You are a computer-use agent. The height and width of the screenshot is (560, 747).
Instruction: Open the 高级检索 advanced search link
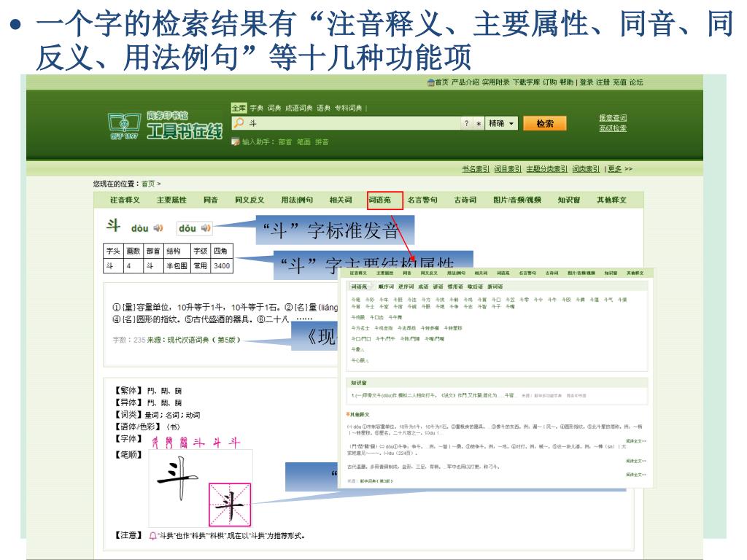tap(613, 128)
